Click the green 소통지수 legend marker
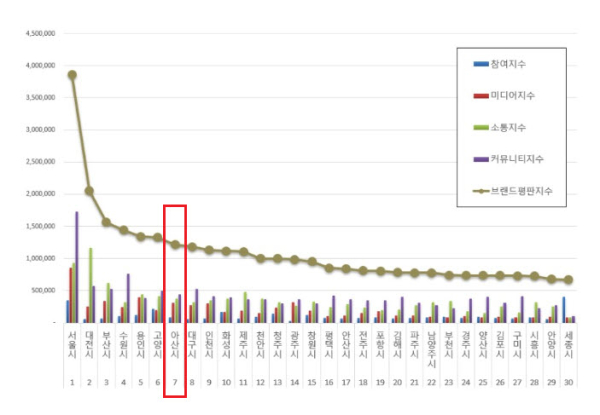This screenshot has width=600, height=415. pyautogui.click(x=480, y=127)
